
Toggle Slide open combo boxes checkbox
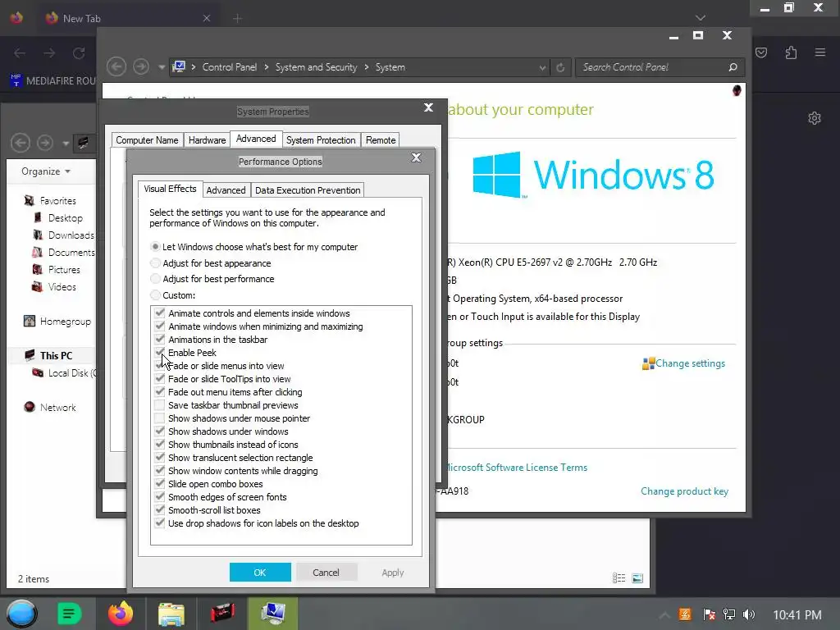click(x=160, y=484)
